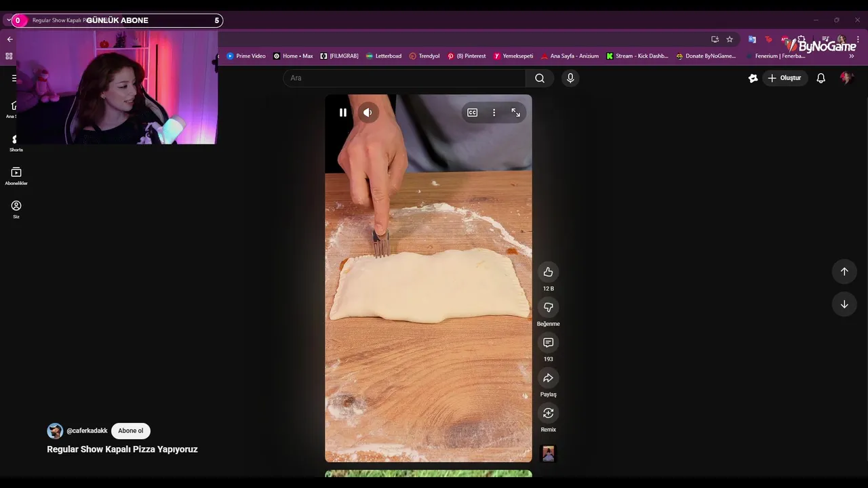Image resolution: width=868 pixels, height=488 pixels.
Task: Open (8) Pinterest bookmark
Action: (467, 56)
